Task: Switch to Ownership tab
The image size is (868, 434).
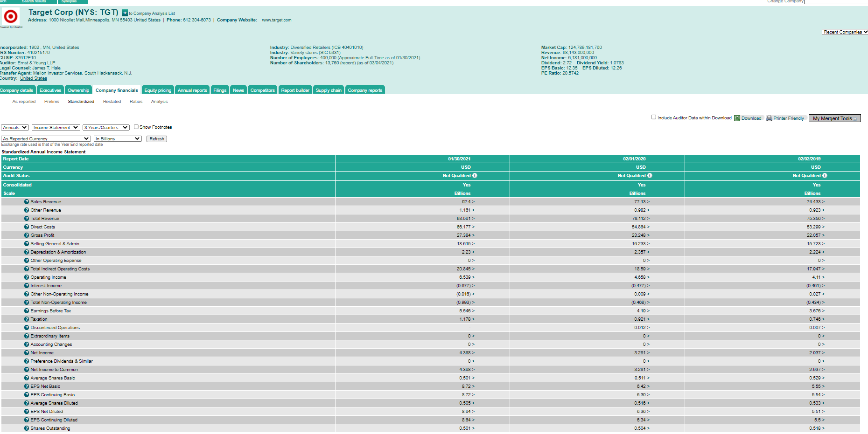Action: [78, 90]
